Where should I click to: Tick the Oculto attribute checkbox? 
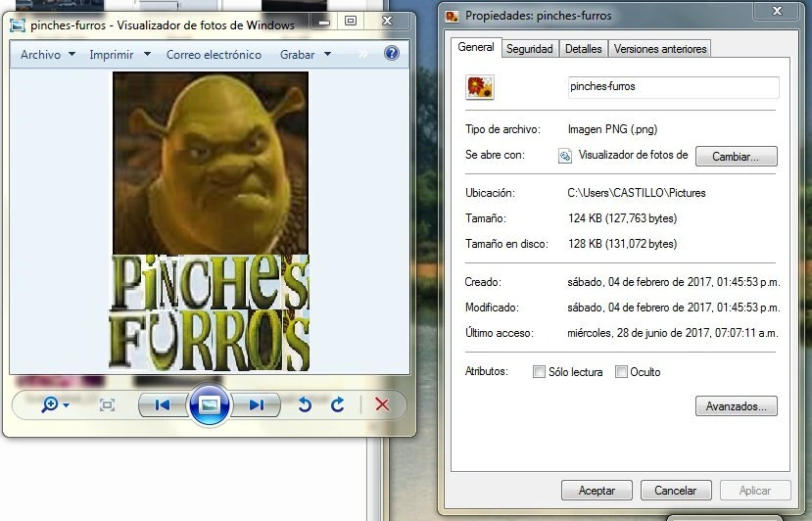[621, 372]
